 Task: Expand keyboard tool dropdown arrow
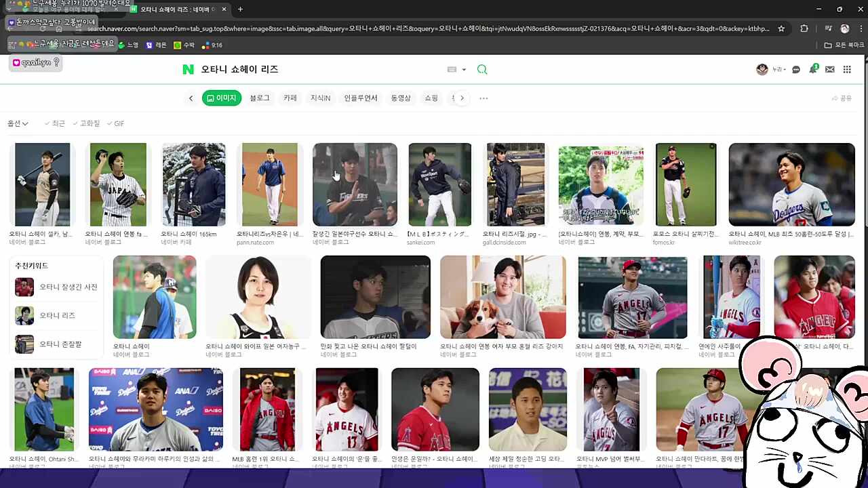tap(464, 70)
